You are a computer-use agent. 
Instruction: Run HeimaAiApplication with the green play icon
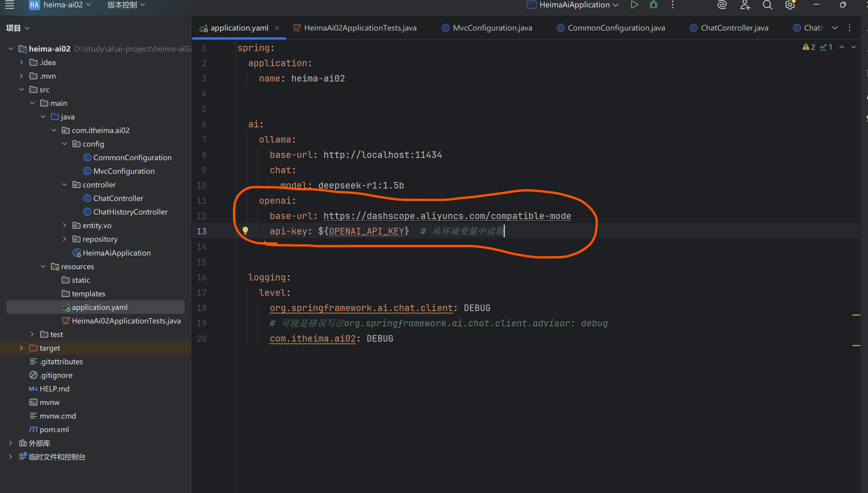coord(634,5)
